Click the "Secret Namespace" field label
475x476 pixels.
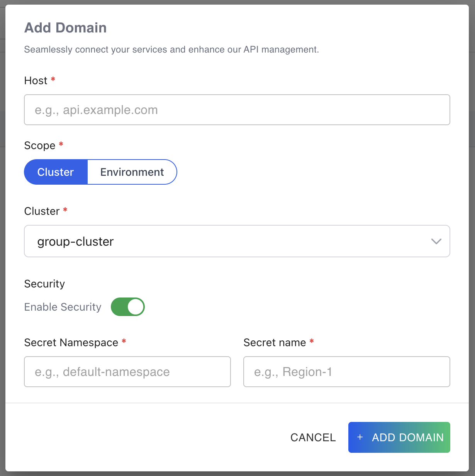(x=71, y=342)
